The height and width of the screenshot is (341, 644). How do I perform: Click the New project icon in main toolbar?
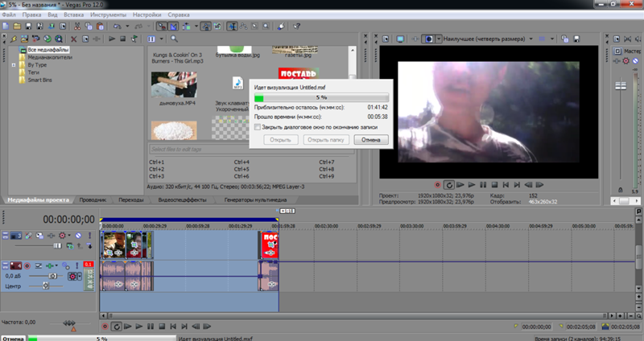click(x=6, y=27)
